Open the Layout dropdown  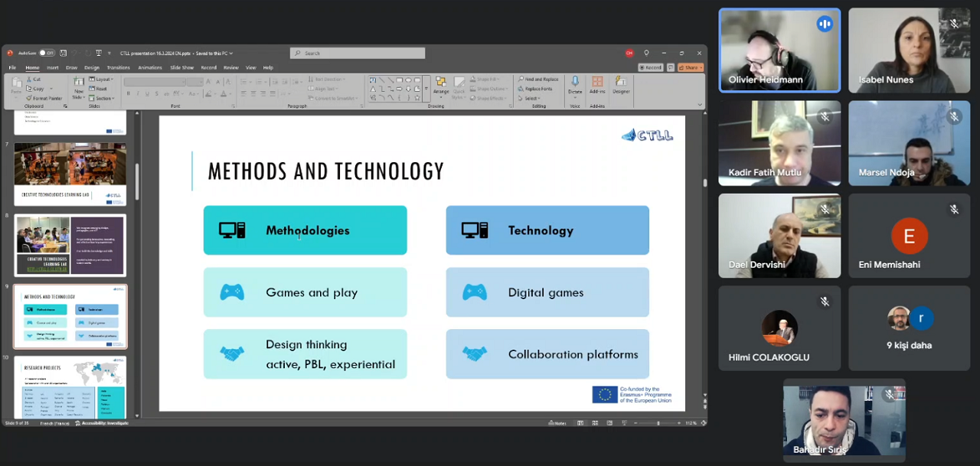point(103,79)
